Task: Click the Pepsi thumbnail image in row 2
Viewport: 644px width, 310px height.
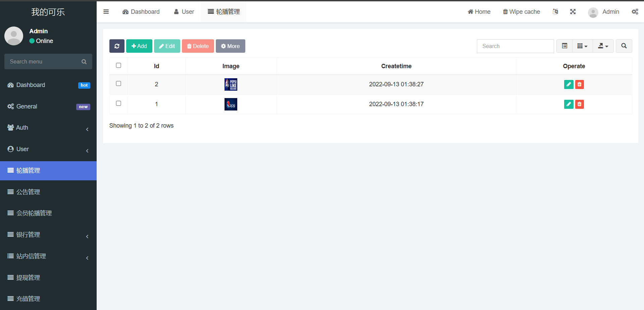Action: [231, 84]
